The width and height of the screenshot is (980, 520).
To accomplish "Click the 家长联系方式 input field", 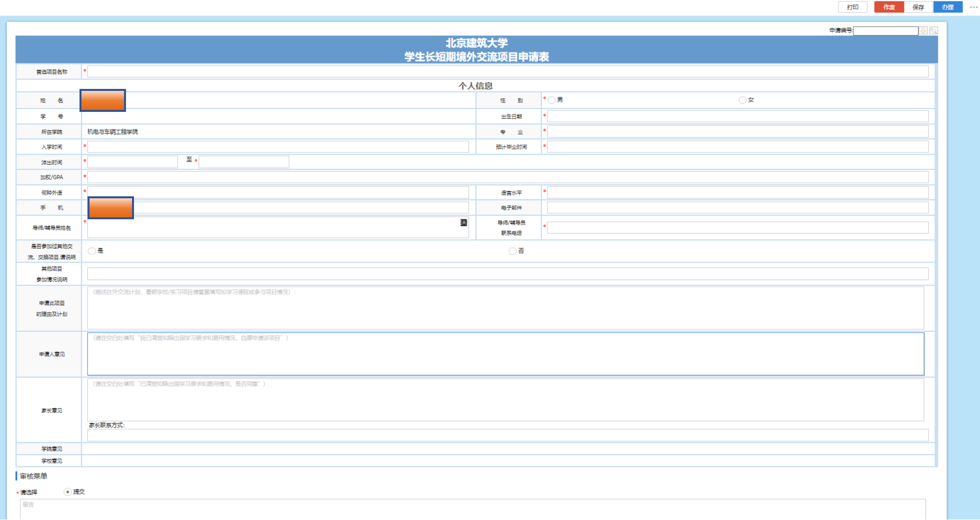I will point(507,435).
